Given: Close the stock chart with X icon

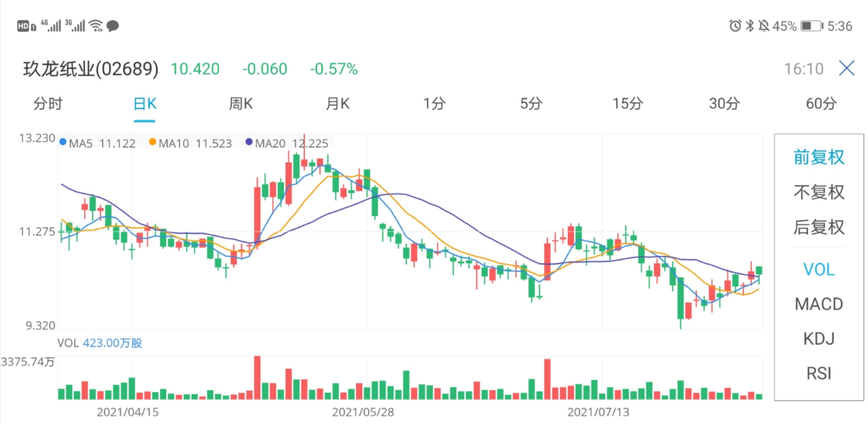Looking at the screenshot, I should tap(847, 68).
